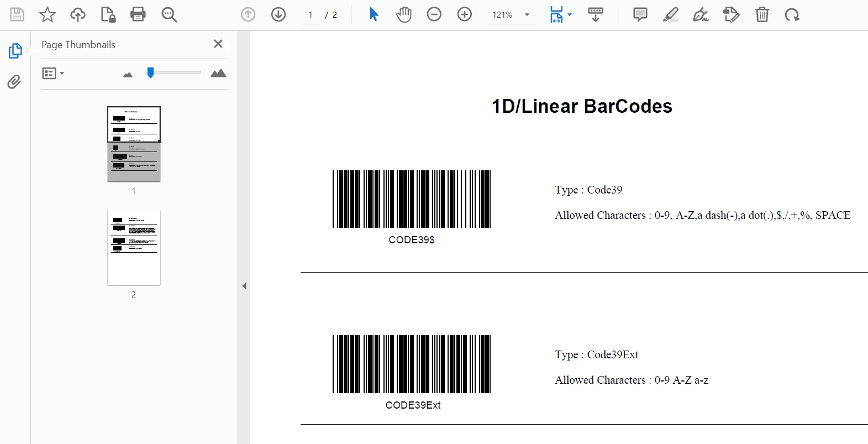Close the Page Thumbnails panel
Image resolution: width=868 pixels, height=444 pixels.
(218, 44)
